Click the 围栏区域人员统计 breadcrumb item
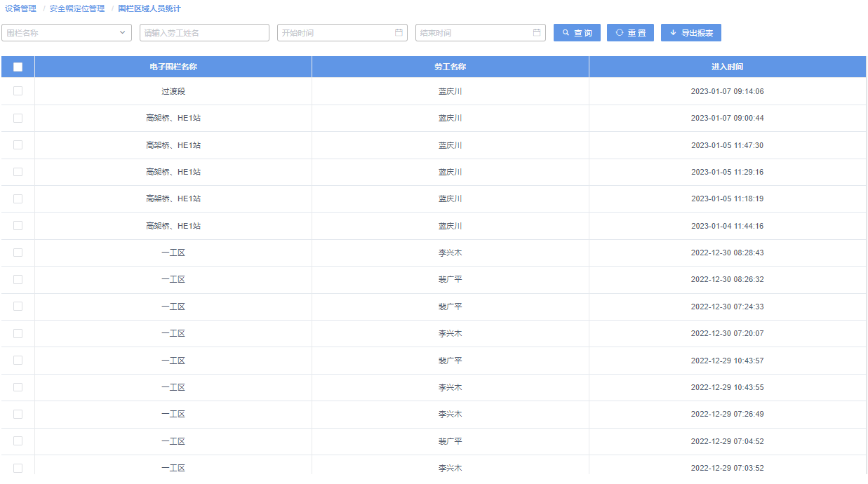This screenshot has width=868, height=484. coord(149,9)
